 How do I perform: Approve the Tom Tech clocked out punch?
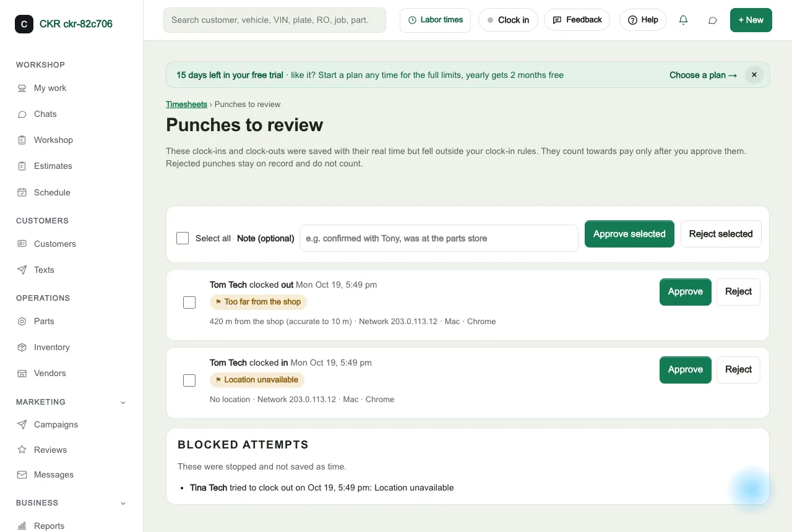pos(686,291)
